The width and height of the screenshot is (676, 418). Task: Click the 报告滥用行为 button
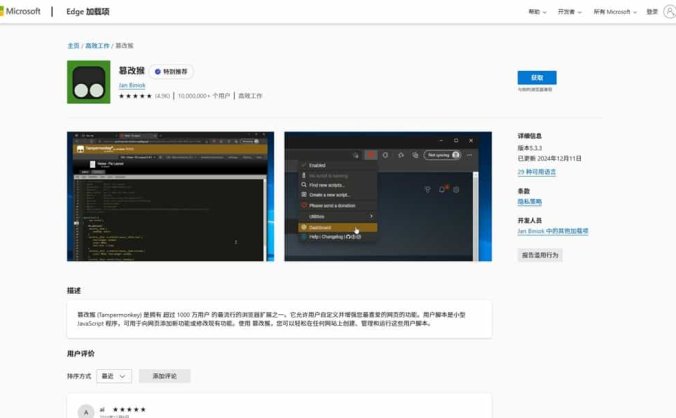click(x=541, y=255)
